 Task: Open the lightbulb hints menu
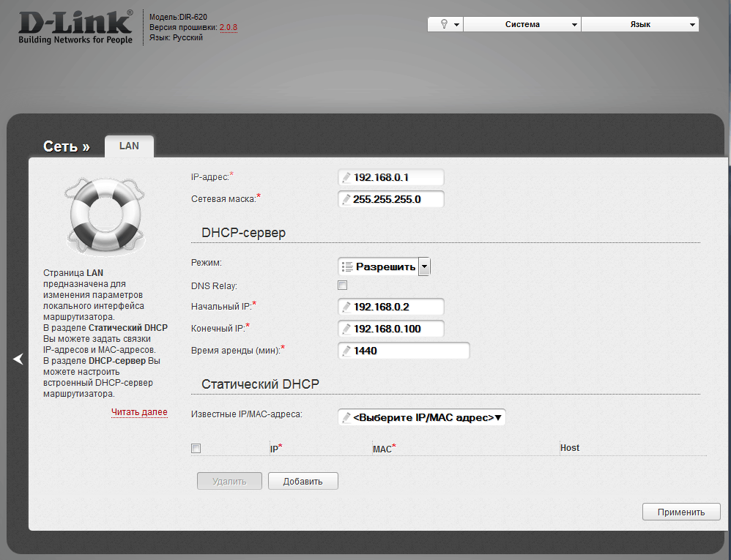click(x=445, y=24)
